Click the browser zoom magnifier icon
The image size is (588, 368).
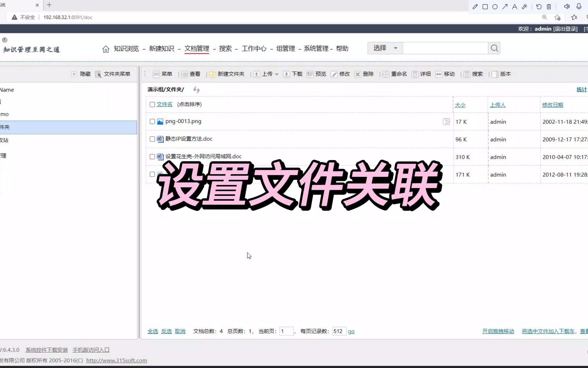tap(544, 17)
